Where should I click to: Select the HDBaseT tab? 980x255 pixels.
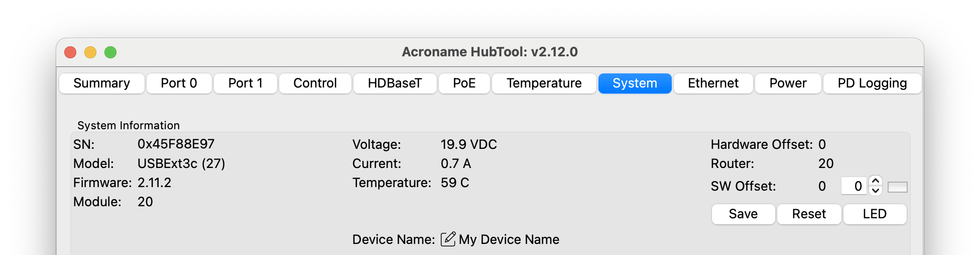click(395, 83)
